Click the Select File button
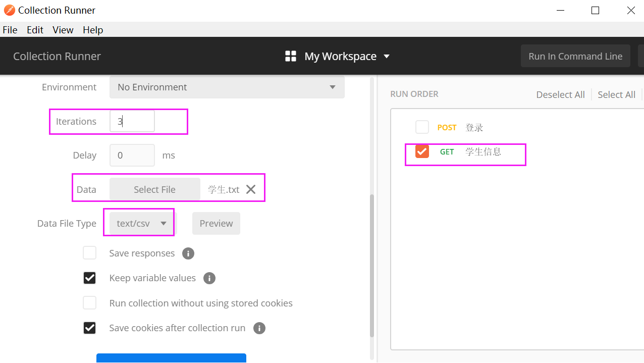 point(154,189)
